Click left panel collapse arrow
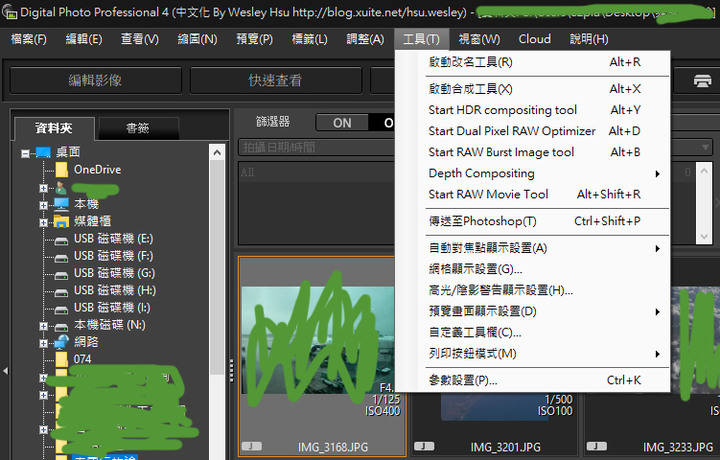Image resolution: width=720 pixels, height=460 pixels. (x=5, y=370)
